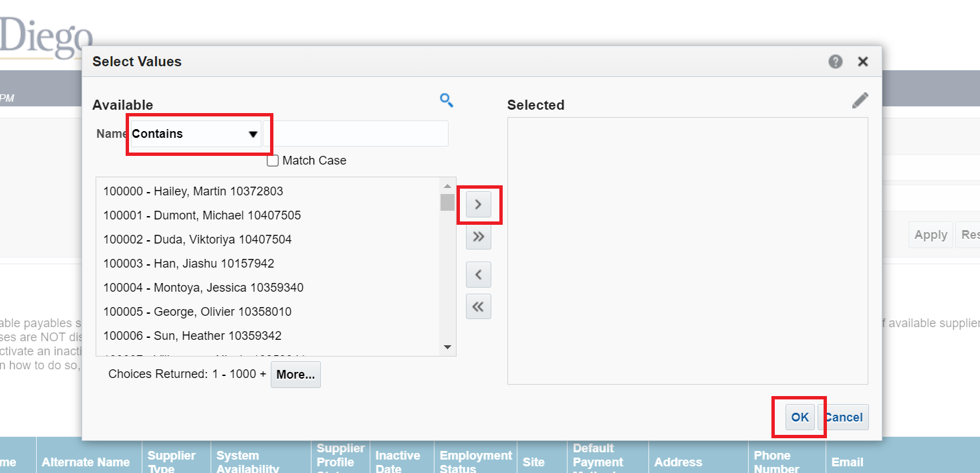Select 100000 - Hailey, Martin entry
Screen dimensions: 980x473
coord(193,191)
